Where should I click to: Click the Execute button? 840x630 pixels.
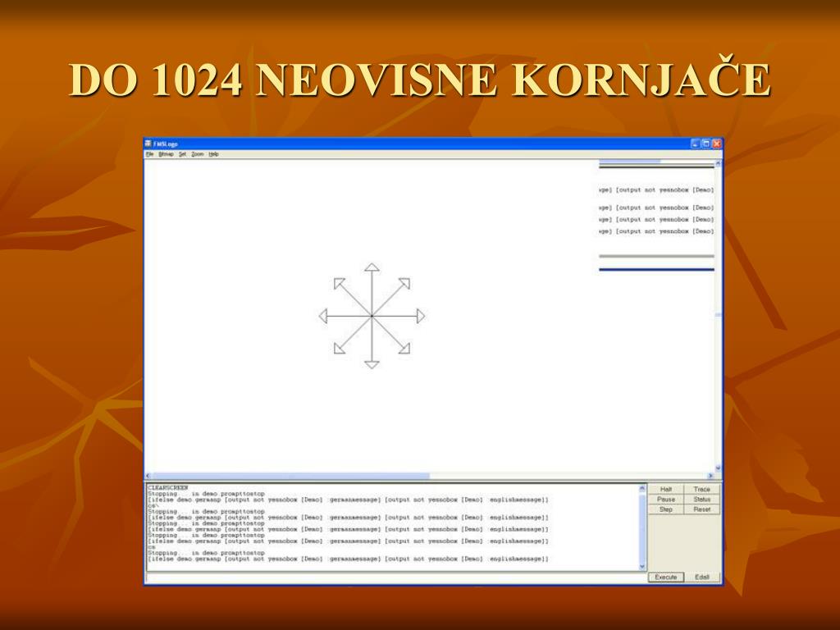coord(666,577)
